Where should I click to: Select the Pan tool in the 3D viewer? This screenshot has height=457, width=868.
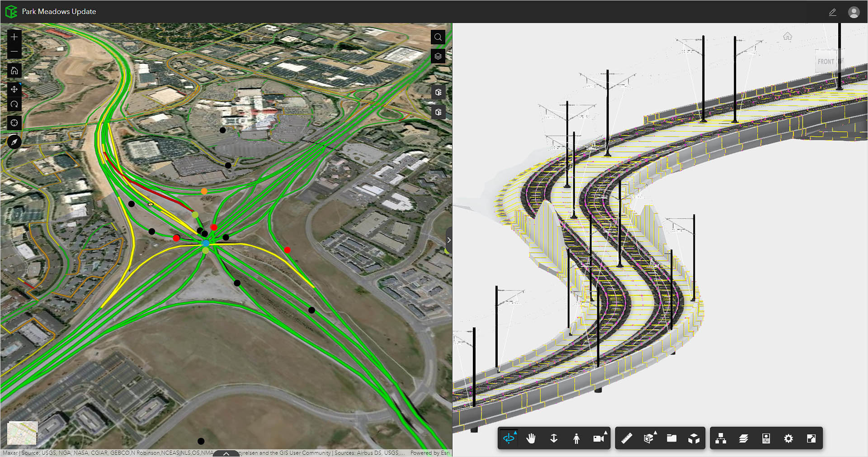point(531,438)
